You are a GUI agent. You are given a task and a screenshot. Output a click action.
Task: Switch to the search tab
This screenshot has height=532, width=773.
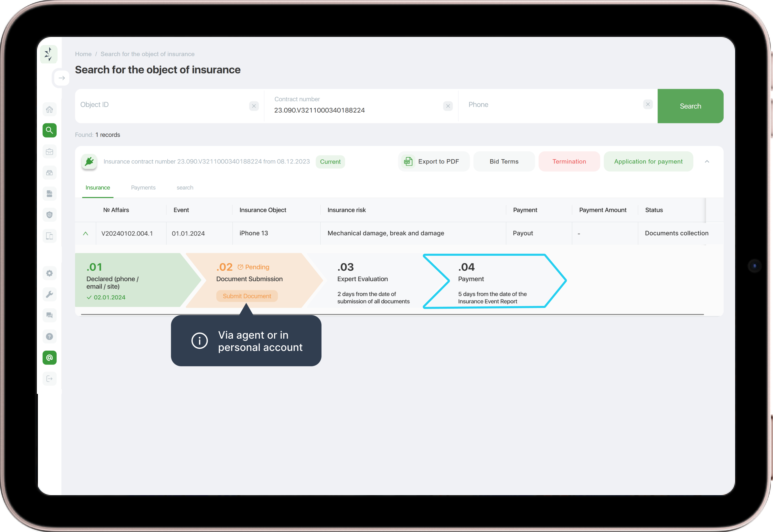coord(185,188)
